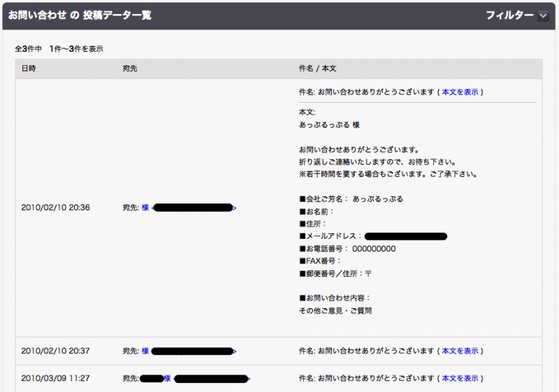
Task: Click the 件名 / 本文 column header
Action: 318,68
